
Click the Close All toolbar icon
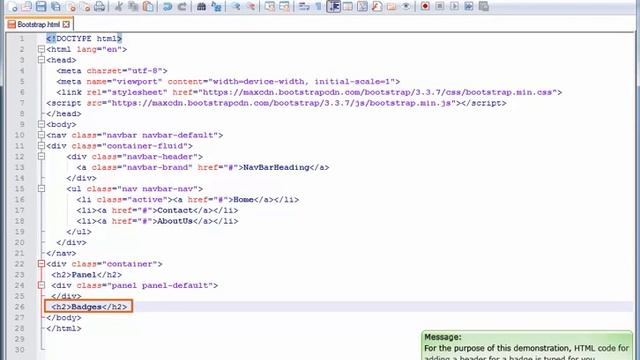pos(85,6)
